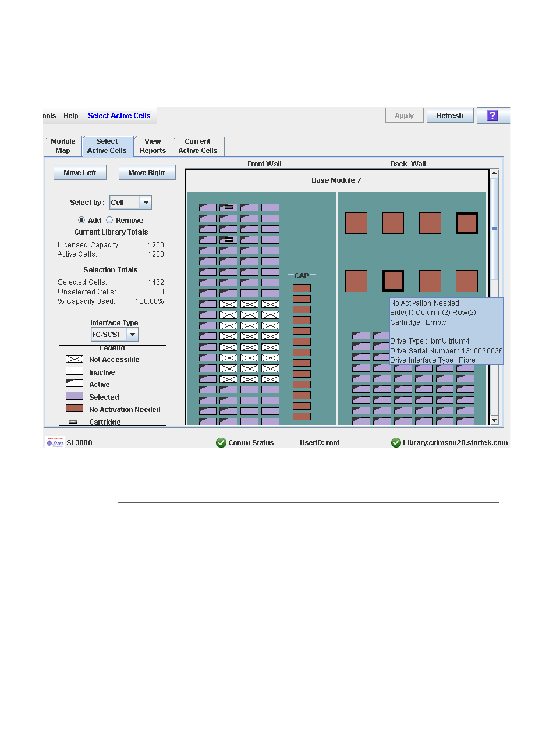The image size is (553, 756).
Task: Click the top cartridge cell in the front wall's second column
Action: click(x=228, y=207)
